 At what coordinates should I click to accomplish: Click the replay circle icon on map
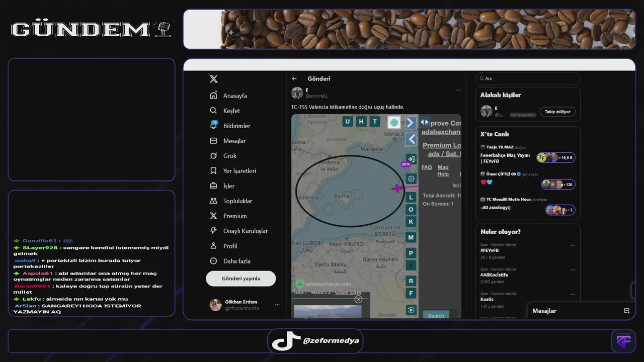[411, 310]
